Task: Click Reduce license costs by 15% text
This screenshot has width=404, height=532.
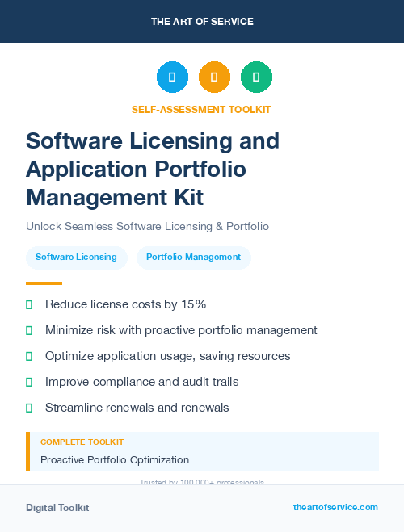Action: [x=125, y=304]
